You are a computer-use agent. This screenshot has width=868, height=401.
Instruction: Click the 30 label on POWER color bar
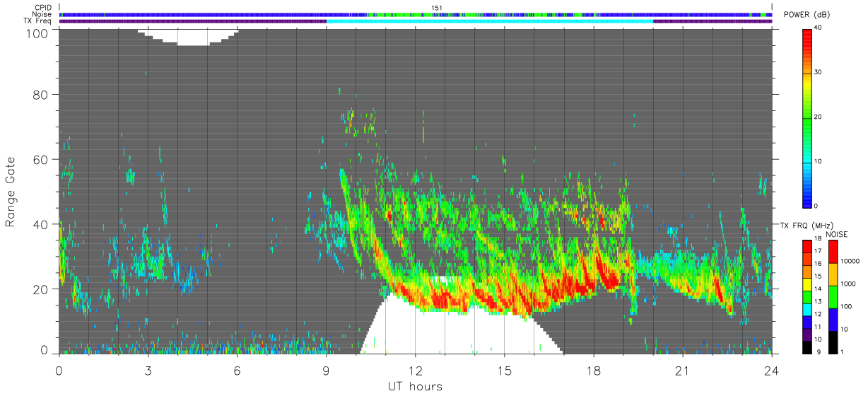pos(819,72)
